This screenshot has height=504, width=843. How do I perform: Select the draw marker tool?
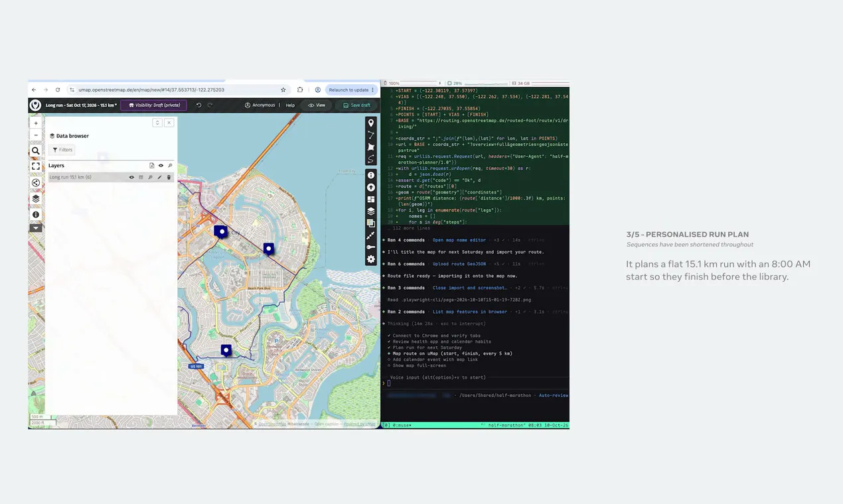click(371, 123)
